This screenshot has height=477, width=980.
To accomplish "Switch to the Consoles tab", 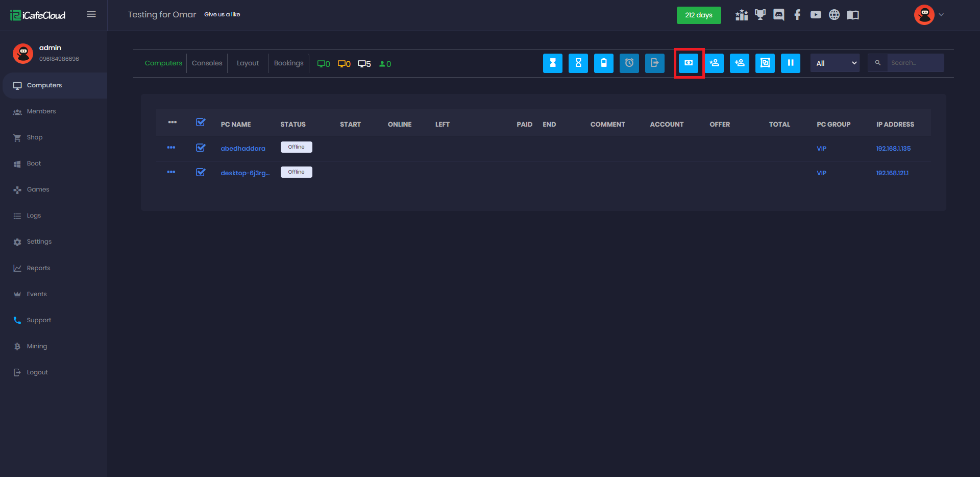I will (207, 63).
